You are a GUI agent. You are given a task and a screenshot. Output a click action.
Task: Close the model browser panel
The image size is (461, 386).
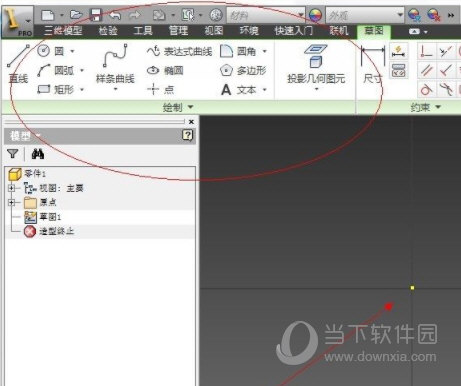[x=191, y=122]
